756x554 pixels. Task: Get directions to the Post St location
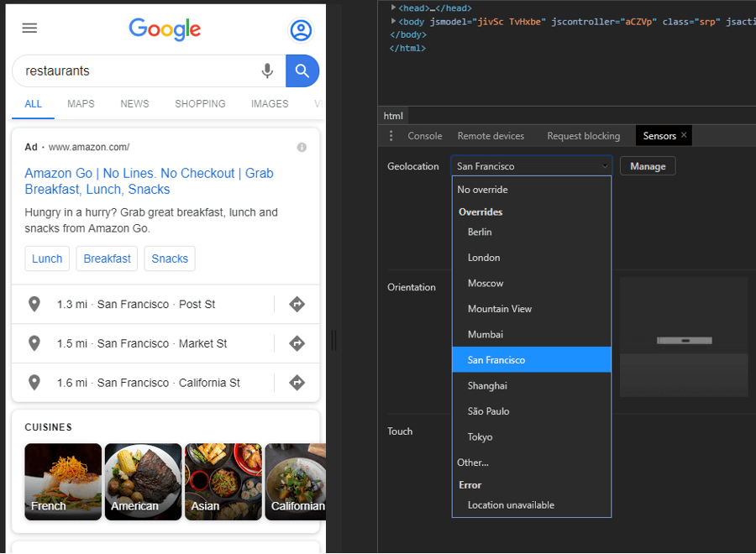(297, 304)
